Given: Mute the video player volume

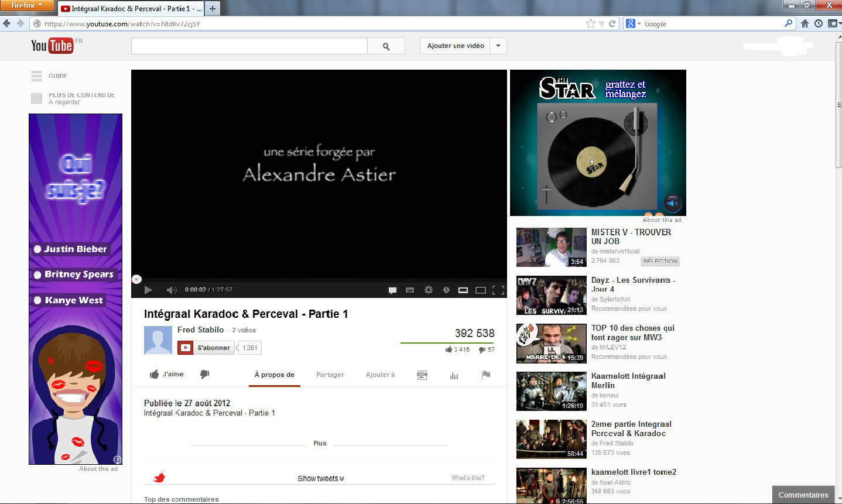Looking at the screenshot, I should click(172, 290).
